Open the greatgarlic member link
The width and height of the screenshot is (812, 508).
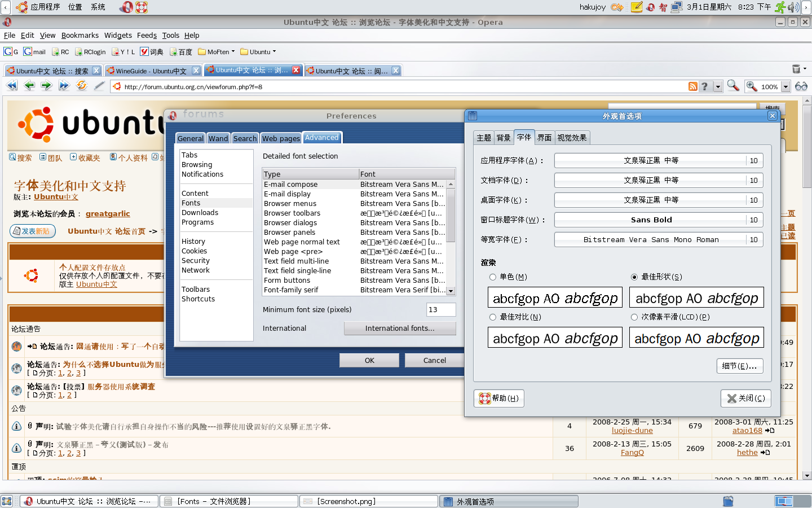pyautogui.click(x=108, y=213)
